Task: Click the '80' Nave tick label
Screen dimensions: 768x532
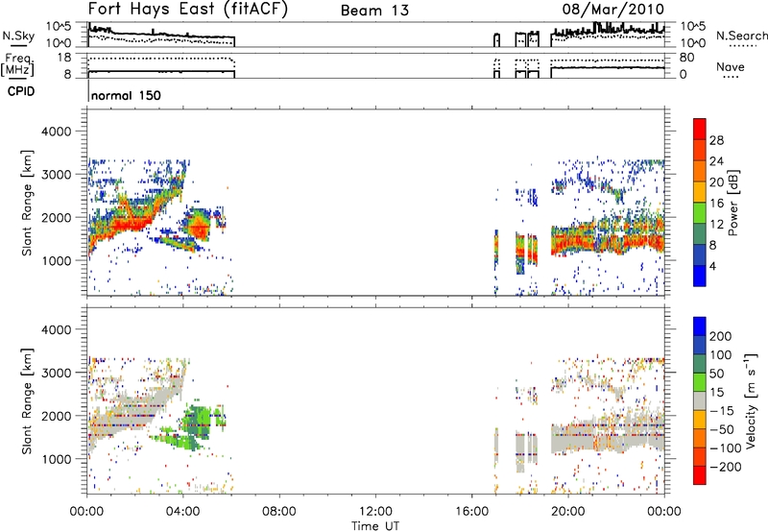Action: click(x=686, y=58)
